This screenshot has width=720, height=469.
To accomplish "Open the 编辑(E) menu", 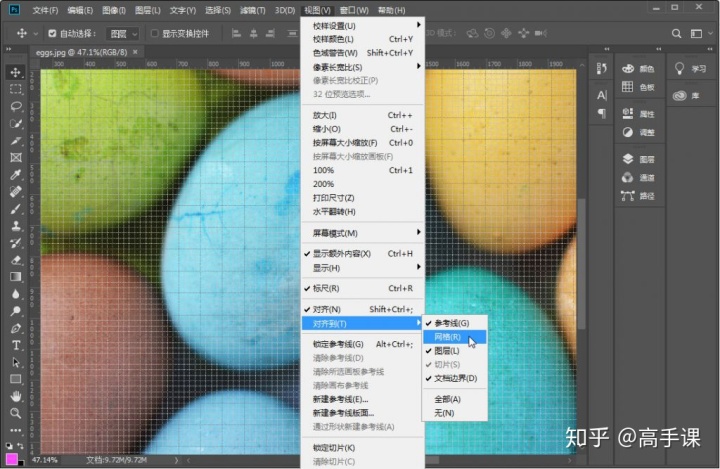I will [x=80, y=10].
